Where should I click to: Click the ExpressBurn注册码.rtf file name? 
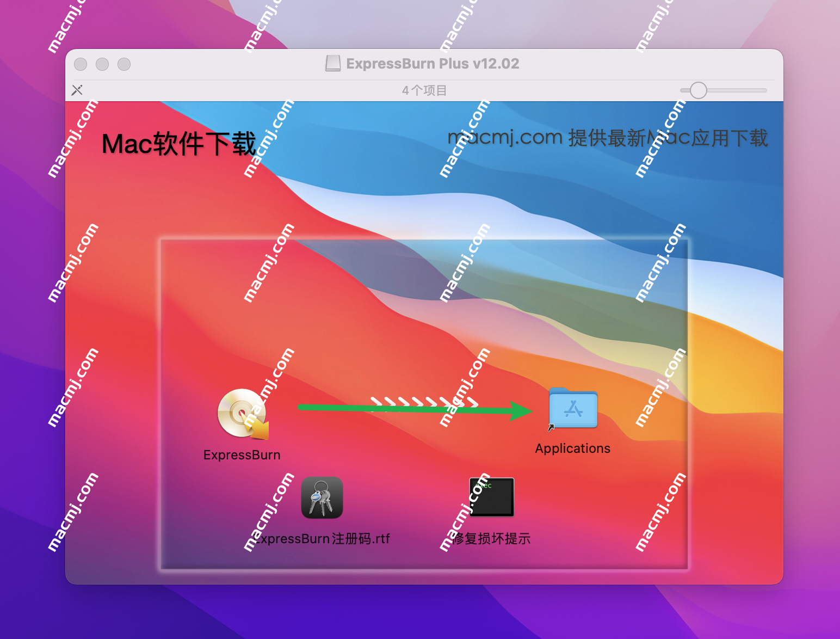click(322, 539)
